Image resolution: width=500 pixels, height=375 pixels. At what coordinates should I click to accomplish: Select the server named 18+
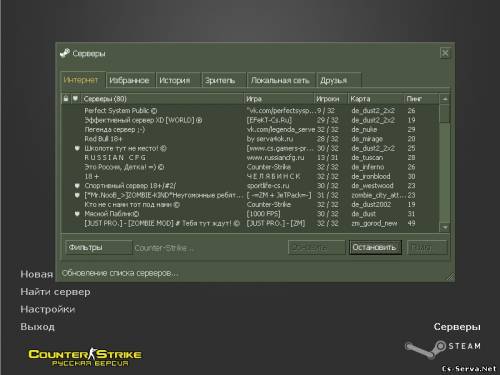pos(250,176)
